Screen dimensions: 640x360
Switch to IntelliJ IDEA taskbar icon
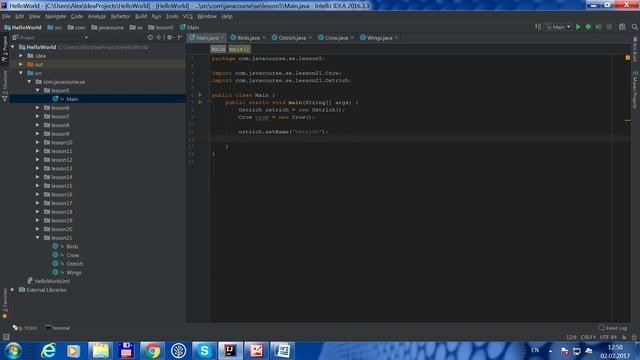(230, 351)
